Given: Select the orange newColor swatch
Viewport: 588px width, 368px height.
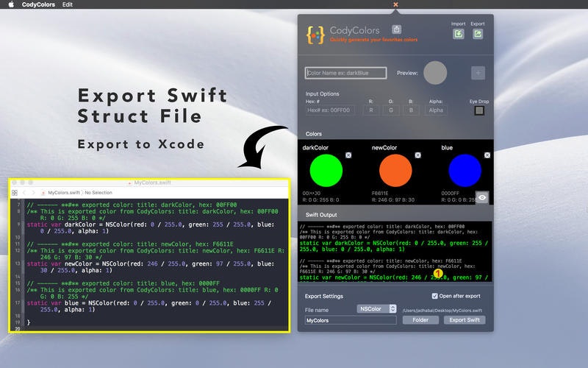Looking at the screenshot, I should click(x=395, y=171).
